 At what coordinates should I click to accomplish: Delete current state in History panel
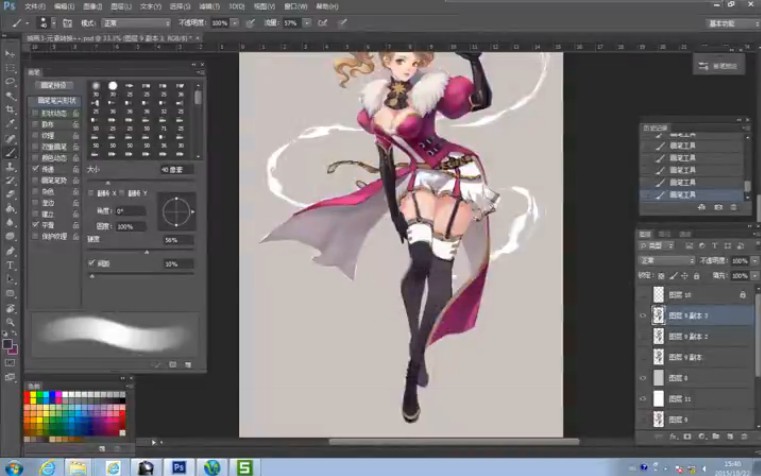733,207
